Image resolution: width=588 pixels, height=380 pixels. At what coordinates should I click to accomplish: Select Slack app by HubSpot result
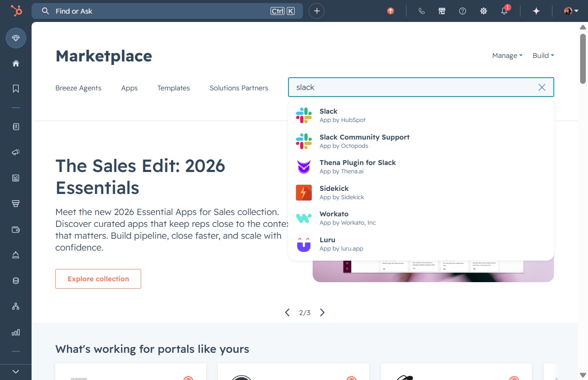(x=421, y=115)
